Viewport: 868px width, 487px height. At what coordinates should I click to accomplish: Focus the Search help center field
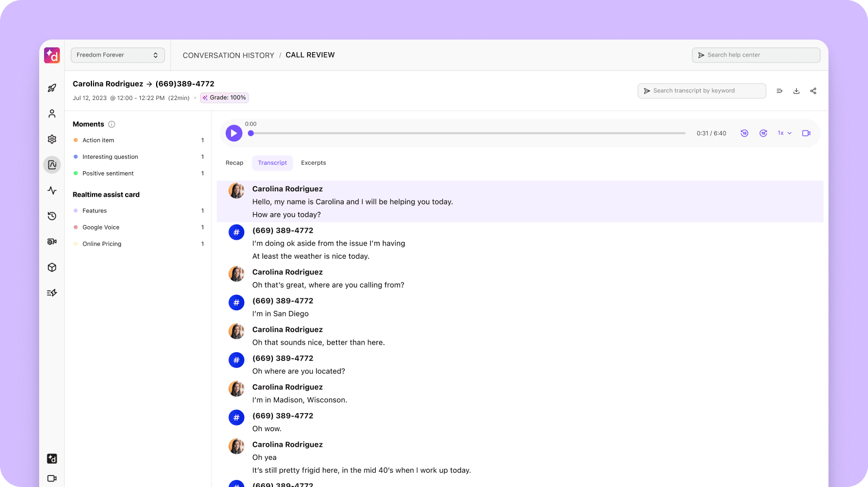756,55
